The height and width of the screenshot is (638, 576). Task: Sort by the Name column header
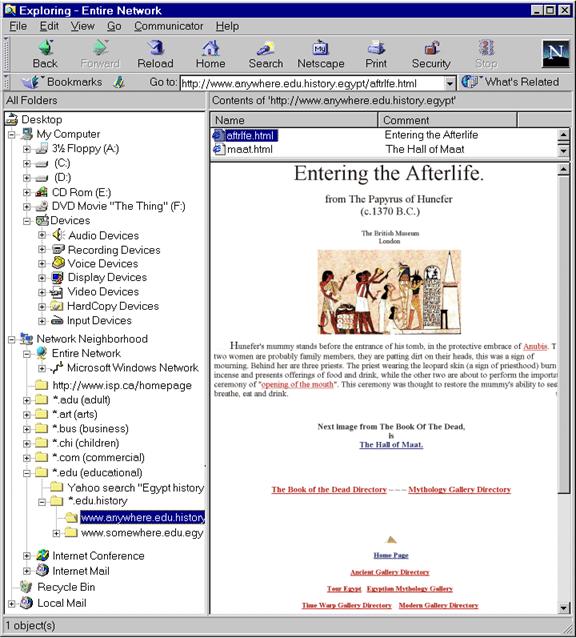294,120
